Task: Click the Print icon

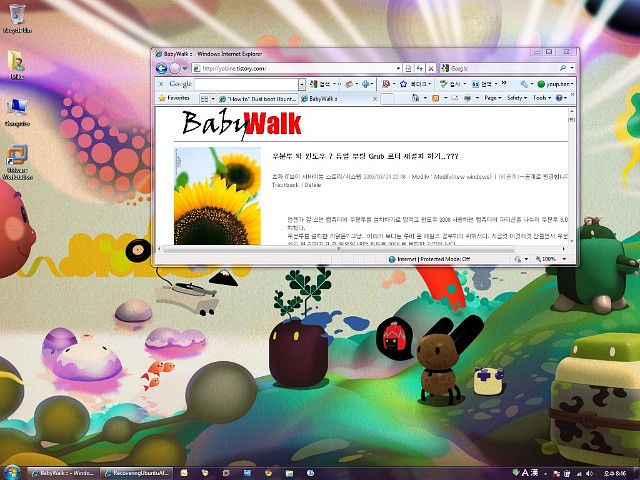Action: tap(468, 98)
